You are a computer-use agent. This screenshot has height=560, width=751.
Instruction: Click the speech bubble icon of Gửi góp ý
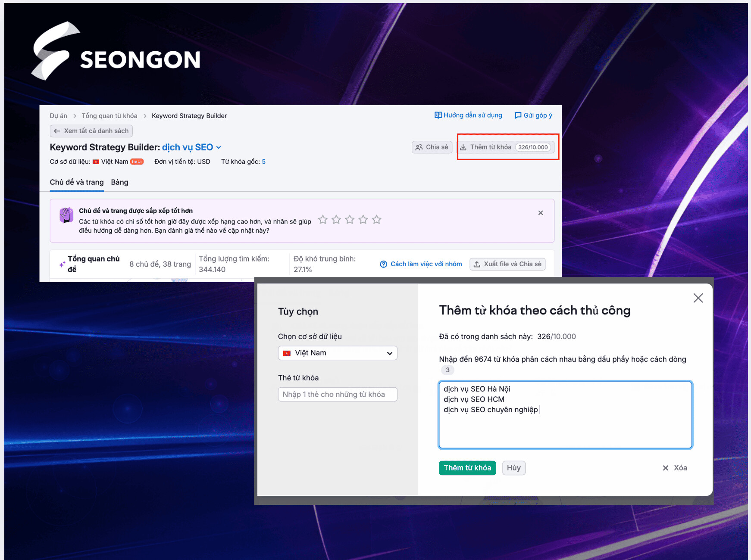coord(518,115)
